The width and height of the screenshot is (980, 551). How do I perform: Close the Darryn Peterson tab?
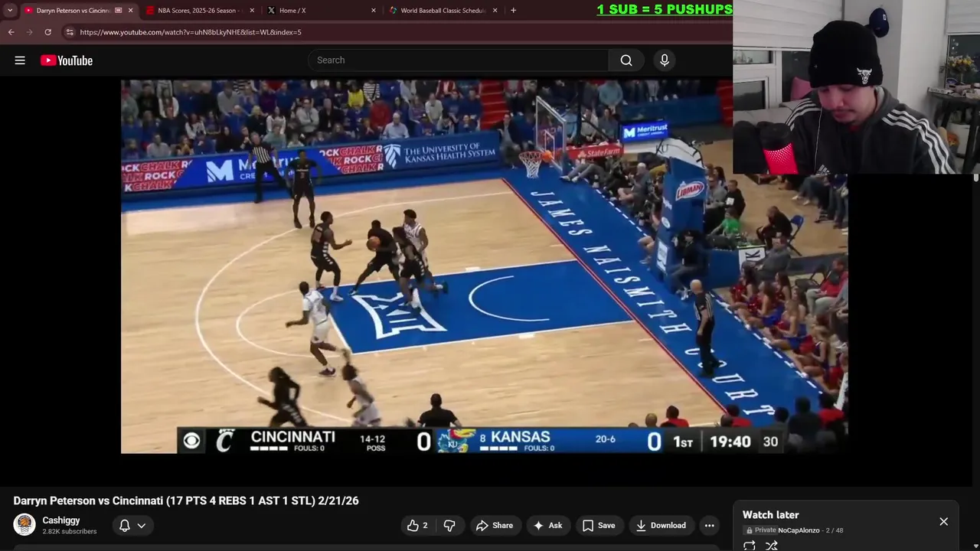point(130,10)
